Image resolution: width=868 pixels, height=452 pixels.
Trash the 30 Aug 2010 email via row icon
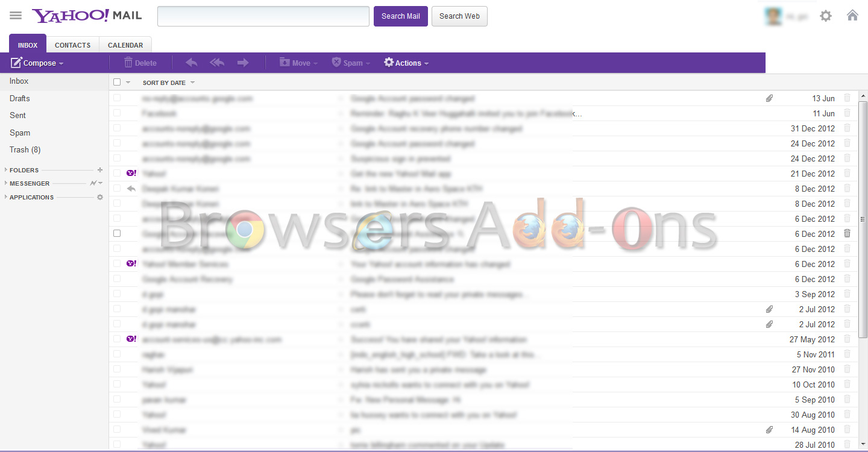848,414
